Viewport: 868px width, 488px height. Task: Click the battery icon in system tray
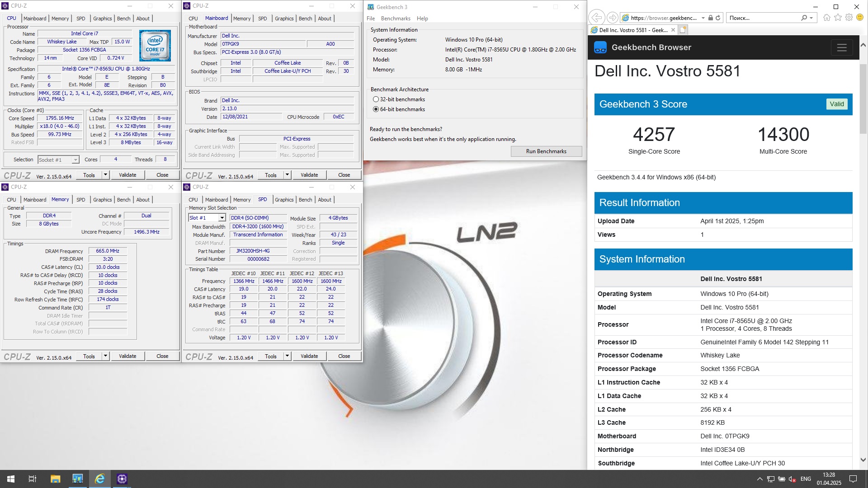781,479
